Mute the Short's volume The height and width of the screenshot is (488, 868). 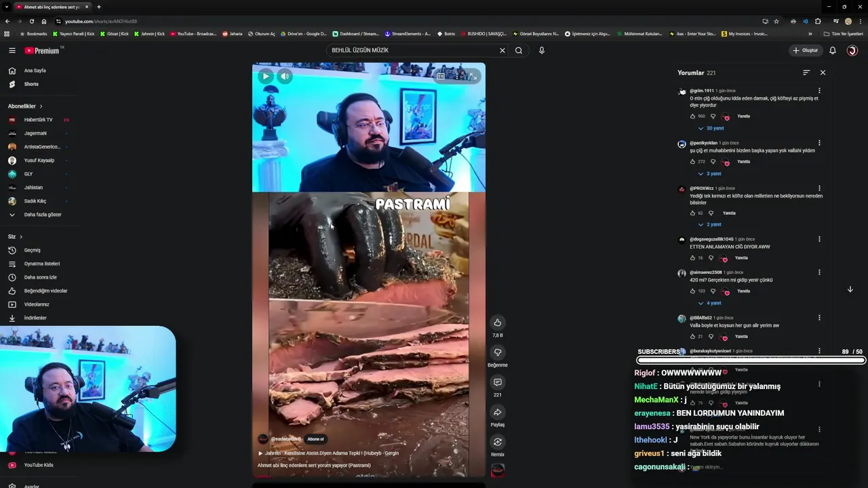tap(285, 77)
